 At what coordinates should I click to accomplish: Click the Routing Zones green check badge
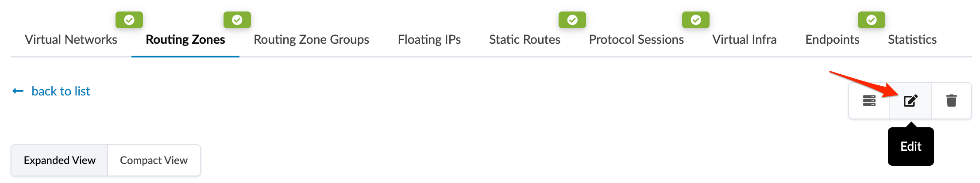[237, 20]
